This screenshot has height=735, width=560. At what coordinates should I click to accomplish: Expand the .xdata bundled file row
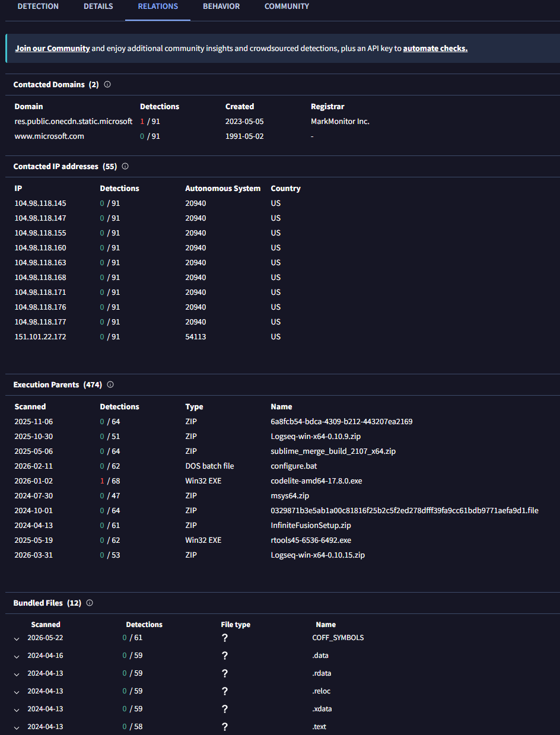(x=17, y=709)
